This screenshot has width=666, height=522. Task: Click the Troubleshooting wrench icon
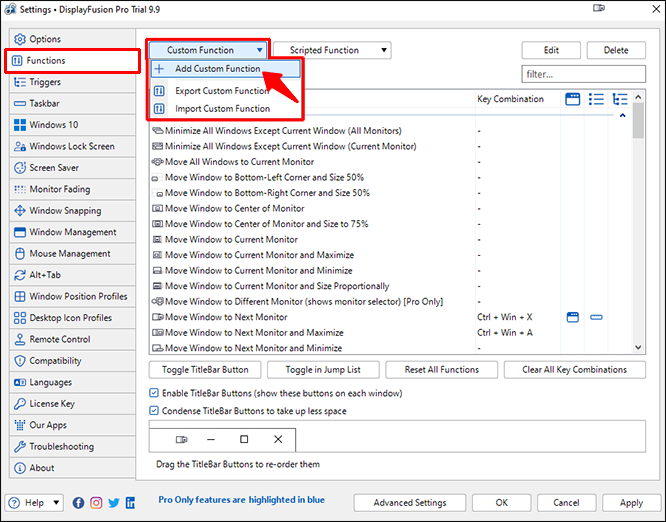click(x=20, y=446)
